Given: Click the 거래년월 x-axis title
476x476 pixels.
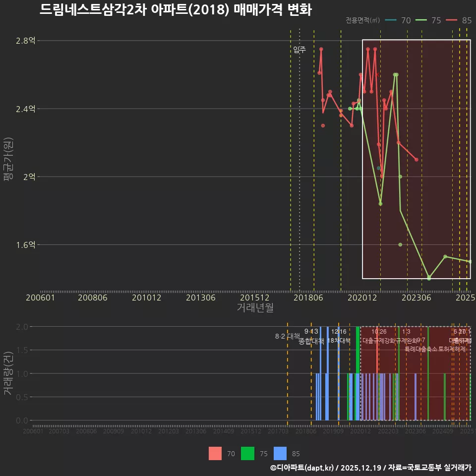Looking at the screenshot, I should click(255, 307).
